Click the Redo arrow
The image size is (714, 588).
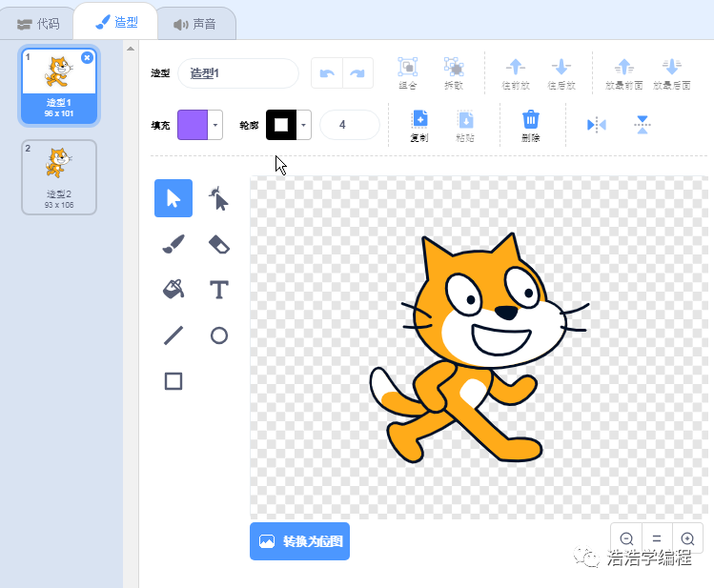click(357, 72)
